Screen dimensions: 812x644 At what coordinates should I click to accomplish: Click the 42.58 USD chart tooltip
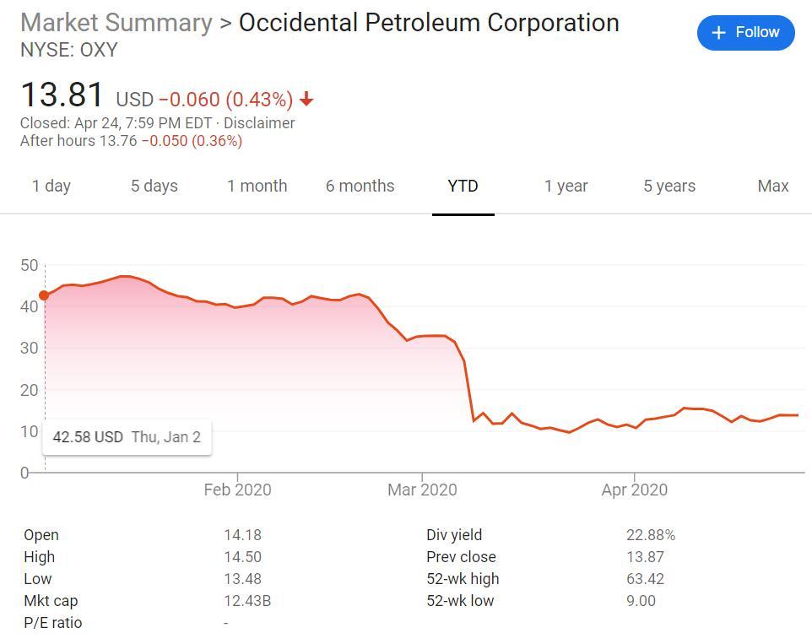[127, 437]
